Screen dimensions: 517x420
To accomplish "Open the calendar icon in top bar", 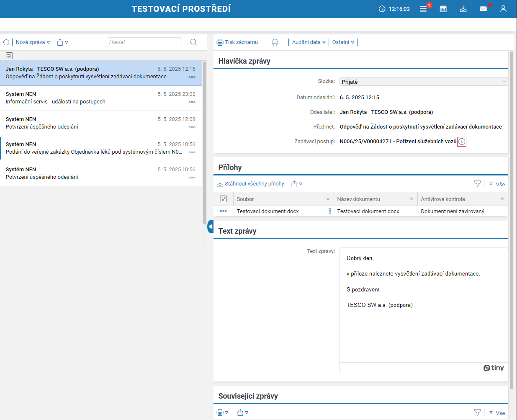I will tap(443, 9).
